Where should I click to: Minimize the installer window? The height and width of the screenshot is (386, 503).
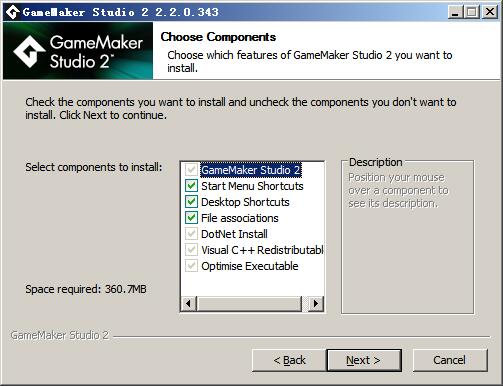(x=455, y=12)
